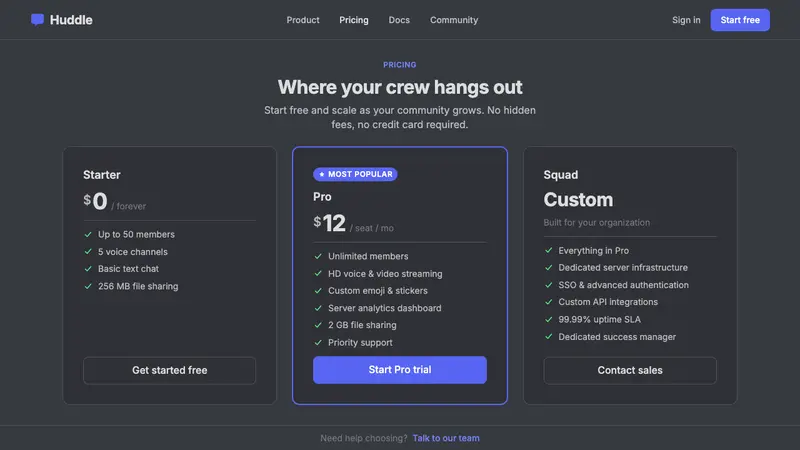Click 'Custom API integrations' feature text

[608, 302]
